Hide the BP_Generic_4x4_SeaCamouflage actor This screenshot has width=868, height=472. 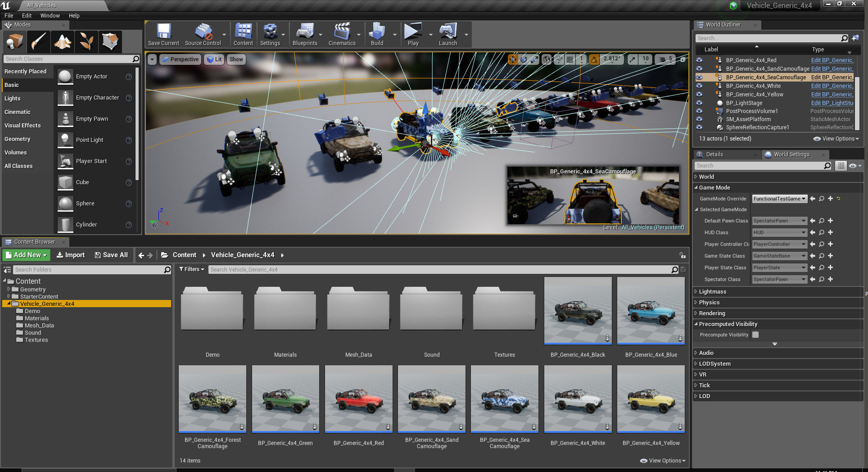(699, 77)
